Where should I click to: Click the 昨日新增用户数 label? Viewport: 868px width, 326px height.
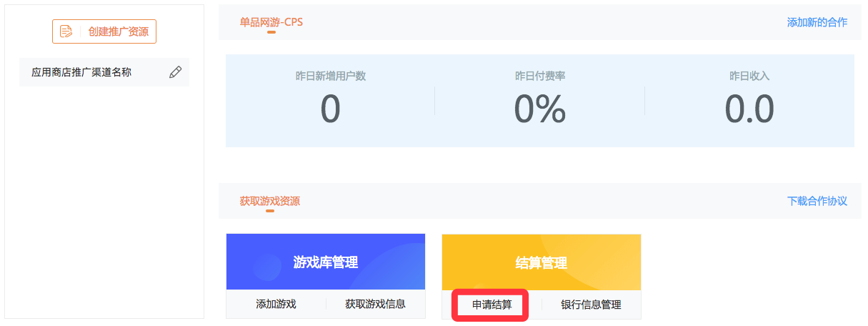[331, 76]
